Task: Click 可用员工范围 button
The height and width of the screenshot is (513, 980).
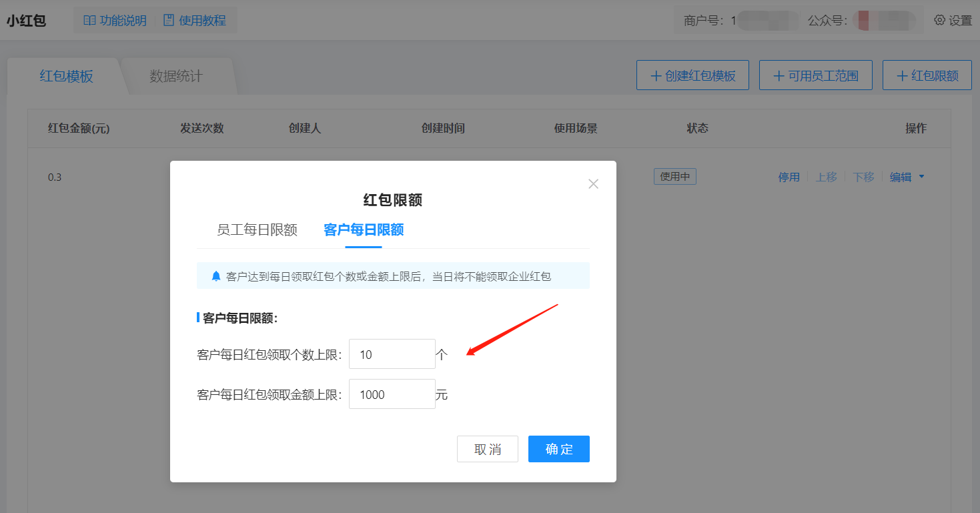Action: (x=816, y=75)
